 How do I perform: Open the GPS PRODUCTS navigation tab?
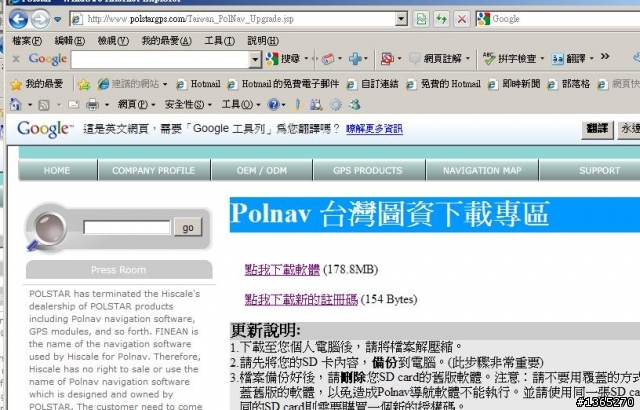[x=368, y=170]
